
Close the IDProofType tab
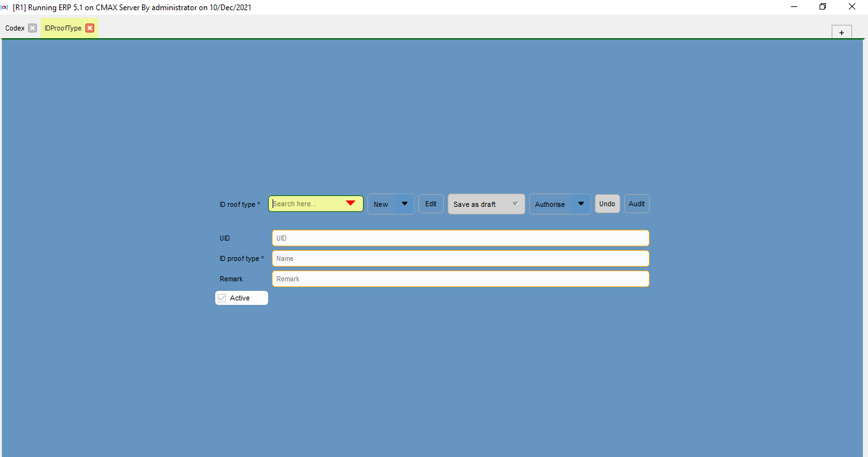(90, 28)
